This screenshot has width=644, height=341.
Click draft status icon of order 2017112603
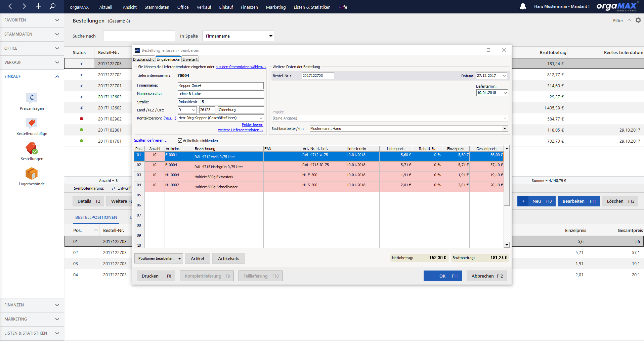click(82, 97)
